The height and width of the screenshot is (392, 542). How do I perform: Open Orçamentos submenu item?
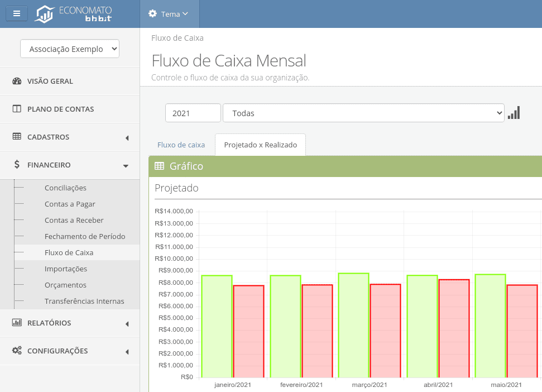65,285
